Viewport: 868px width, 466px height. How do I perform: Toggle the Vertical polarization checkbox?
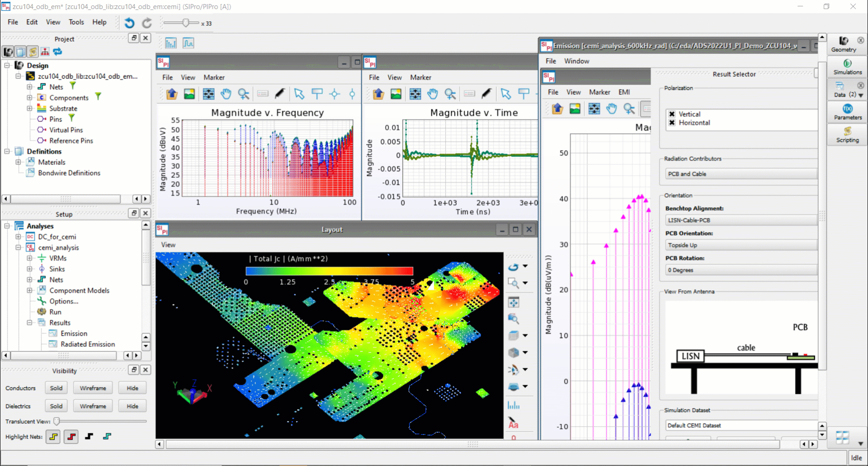point(672,114)
